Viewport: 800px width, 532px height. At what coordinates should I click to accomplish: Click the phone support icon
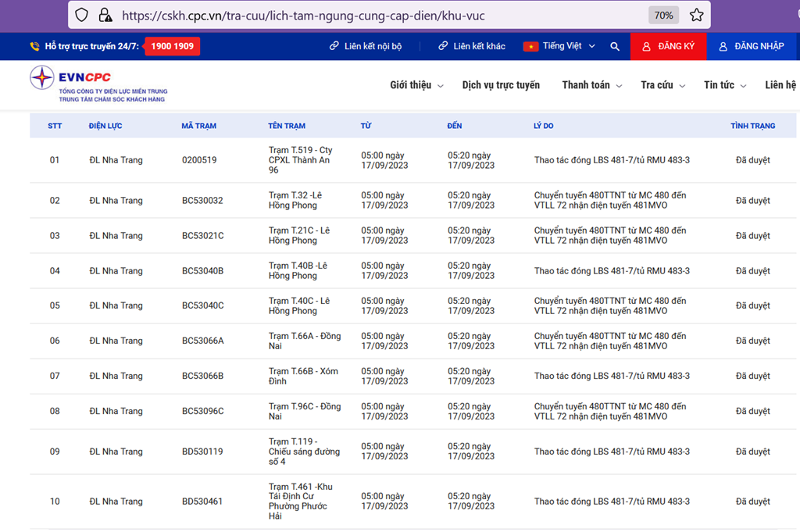pyautogui.click(x=34, y=46)
